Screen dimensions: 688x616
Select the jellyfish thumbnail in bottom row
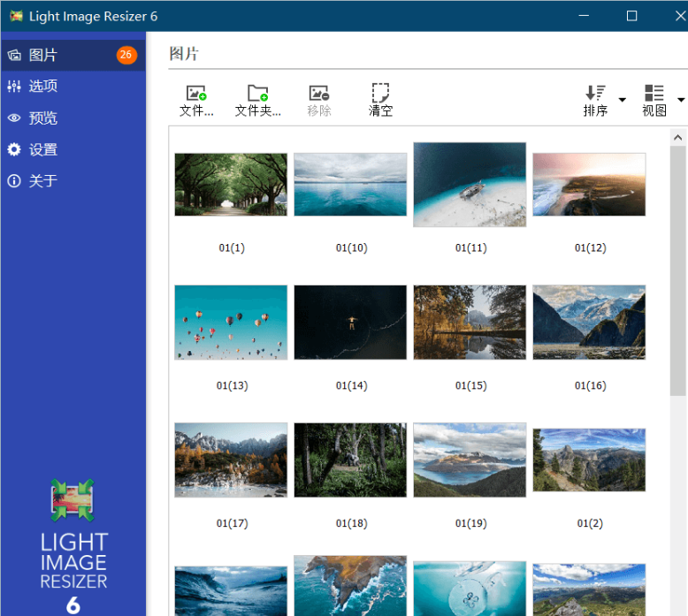470,589
